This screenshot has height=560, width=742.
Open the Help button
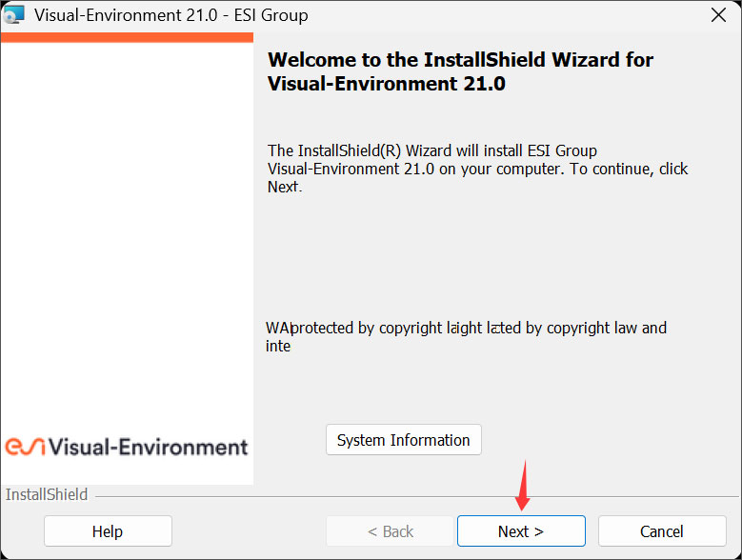click(108, 531)
